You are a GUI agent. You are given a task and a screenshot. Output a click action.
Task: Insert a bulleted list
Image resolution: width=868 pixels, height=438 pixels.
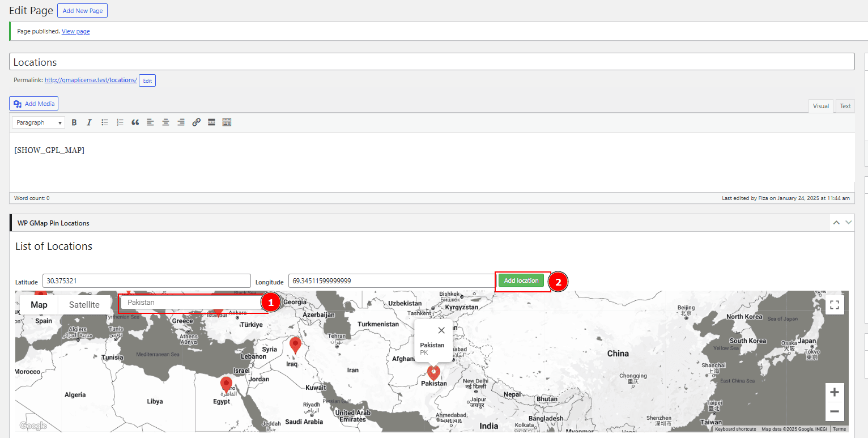coord(105,122)
